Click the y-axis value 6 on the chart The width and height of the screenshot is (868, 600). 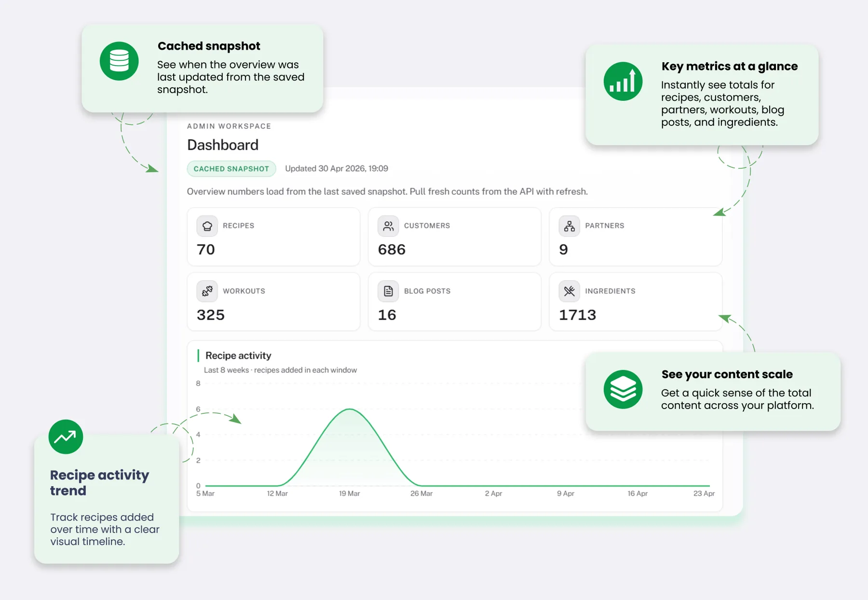pos(198,409)
